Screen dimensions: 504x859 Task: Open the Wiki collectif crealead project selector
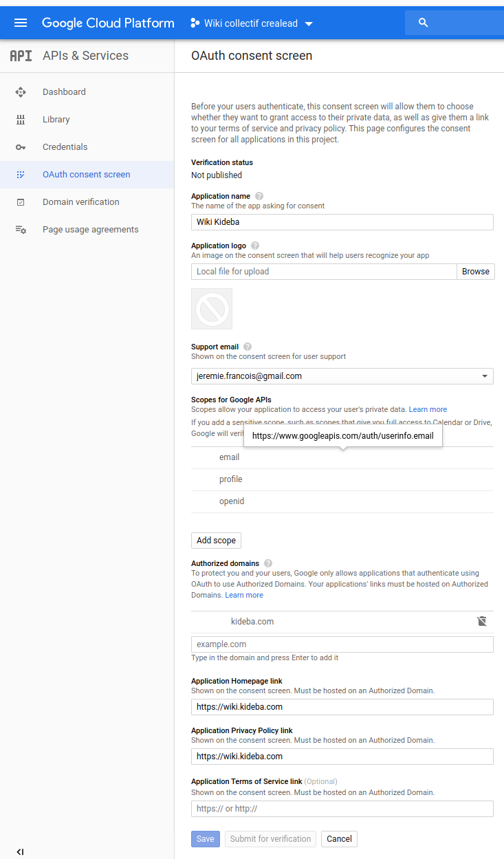(252, 23)
